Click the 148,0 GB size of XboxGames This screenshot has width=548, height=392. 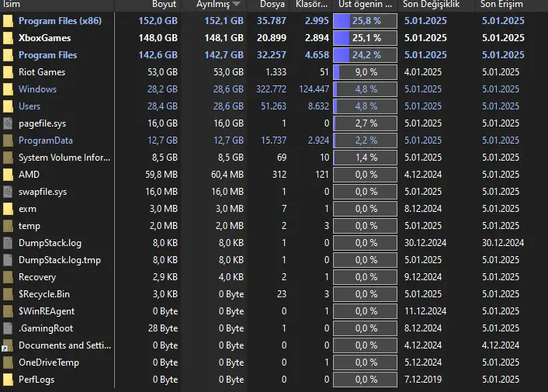158,38
